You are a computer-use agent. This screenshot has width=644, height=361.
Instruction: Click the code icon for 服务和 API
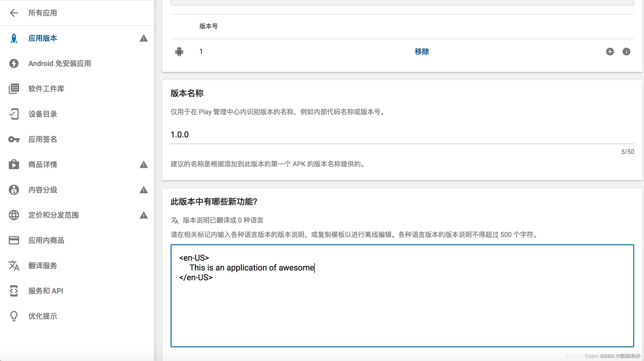click(x=14, y=291)
